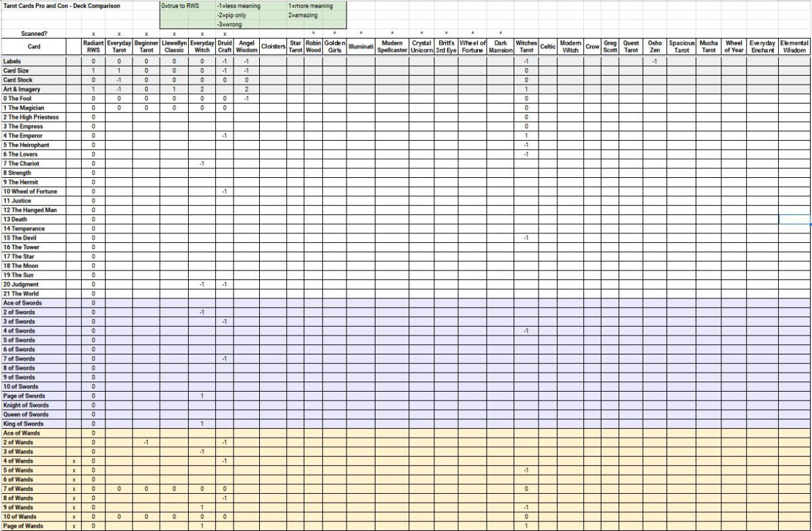The width and height of the screenshot is (812, 531).
Task: Click the x mark beside '4 of Wands'
Action: pyautogui.click(x=74, y=461)
